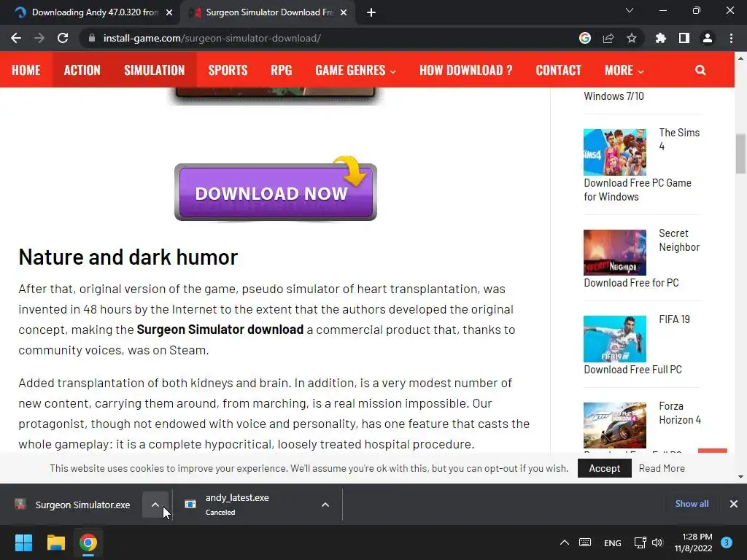This screenshot has width=747, height=560.
Task: Open the volume speaker icon
Action: 657,542
